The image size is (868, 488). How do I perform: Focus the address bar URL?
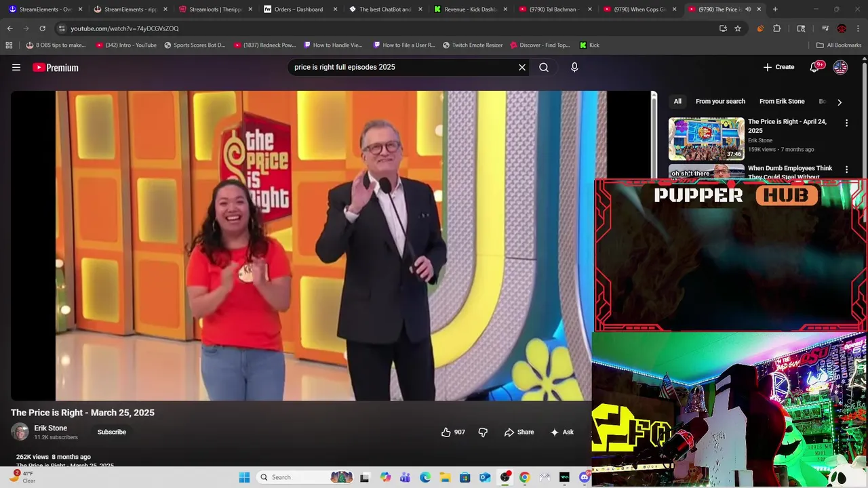pyautogui.click(x=125, y=28)
